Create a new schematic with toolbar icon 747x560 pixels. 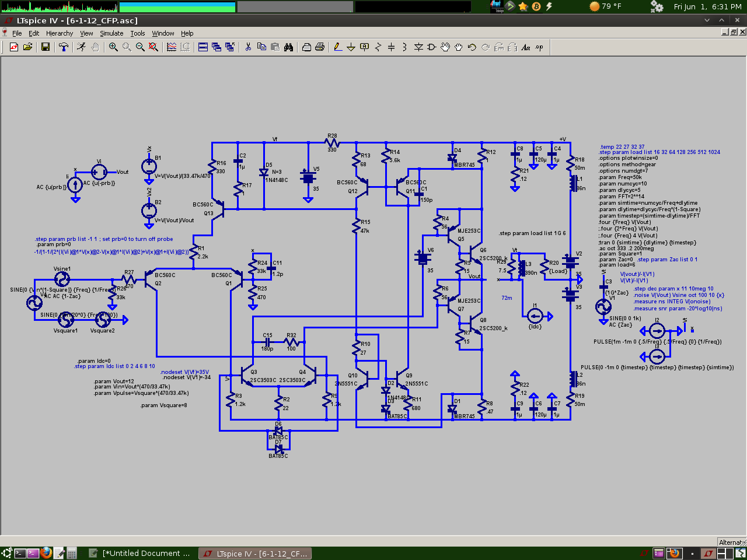pyautogui.click(x=14, y=47)
